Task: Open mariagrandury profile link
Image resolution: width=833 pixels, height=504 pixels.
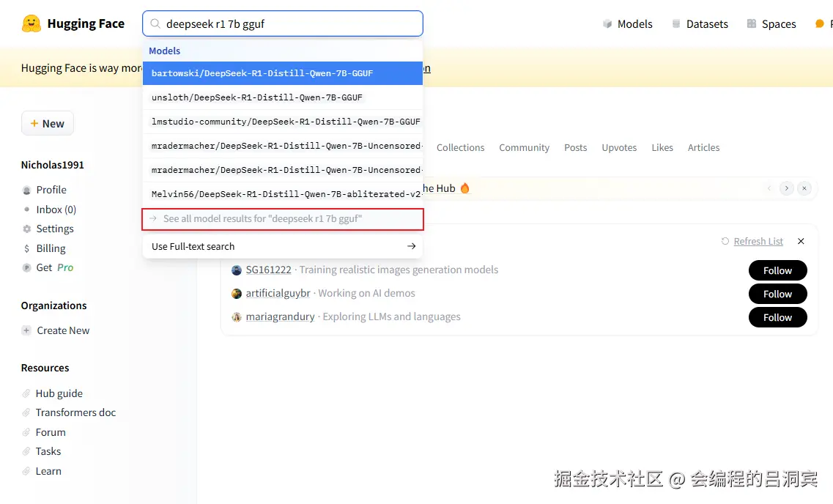Action: [280, 316]
